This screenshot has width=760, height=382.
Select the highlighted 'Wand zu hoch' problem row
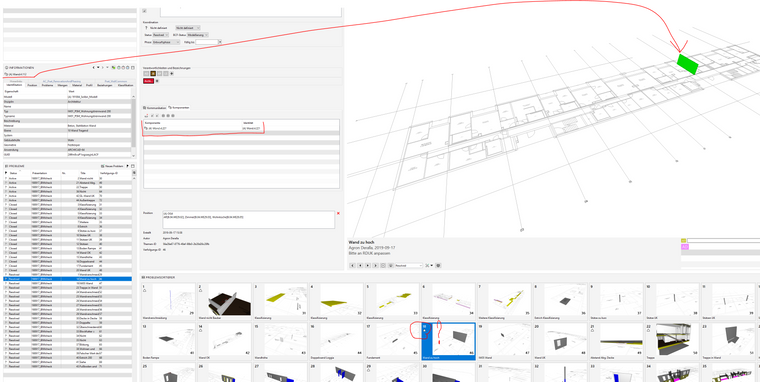[x=68, y=279]
